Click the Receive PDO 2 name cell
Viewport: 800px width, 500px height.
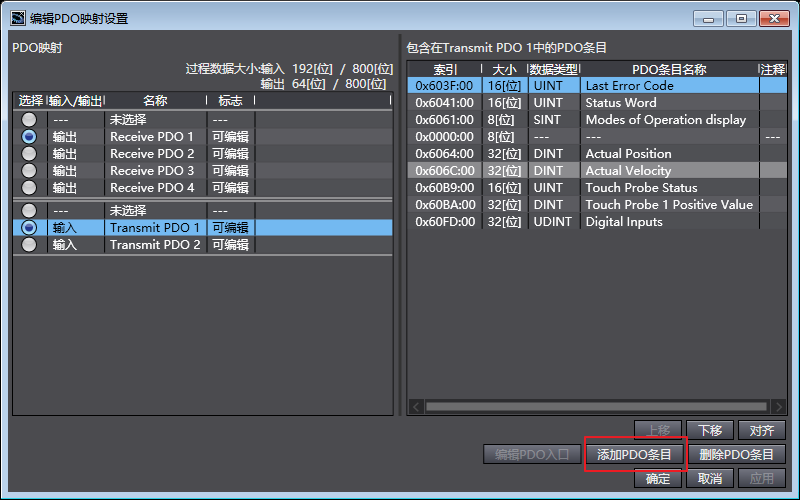coord(156,154)
